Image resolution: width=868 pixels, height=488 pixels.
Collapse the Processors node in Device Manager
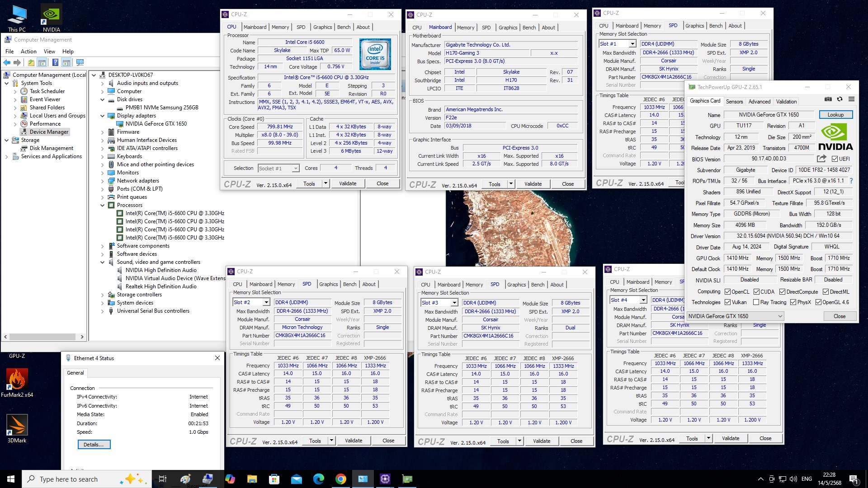tap(103, 205)
